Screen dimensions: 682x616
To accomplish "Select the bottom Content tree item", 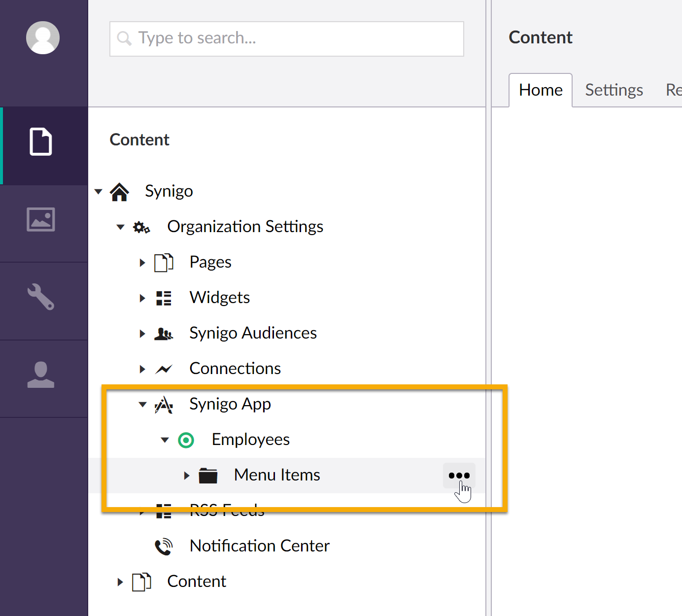I will tap(197, 582).
